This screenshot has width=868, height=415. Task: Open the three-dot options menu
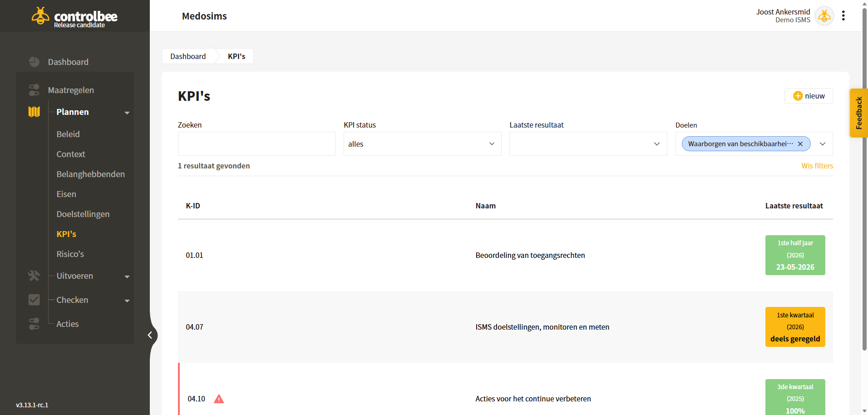[x=843, y=15]
